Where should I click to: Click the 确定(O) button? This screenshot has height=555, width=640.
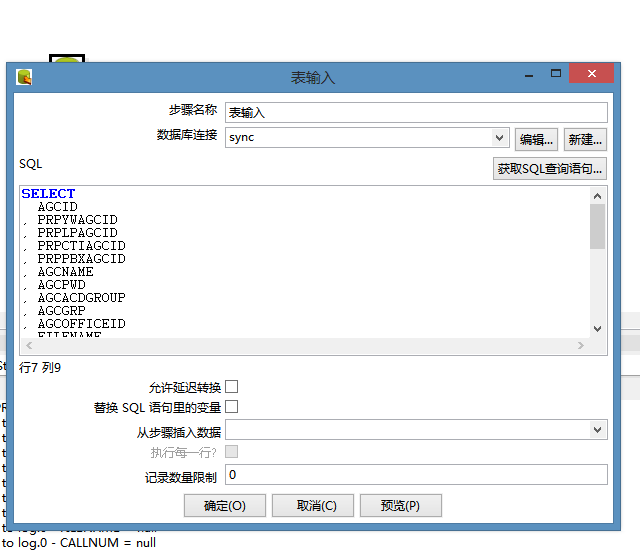[224, 506]
